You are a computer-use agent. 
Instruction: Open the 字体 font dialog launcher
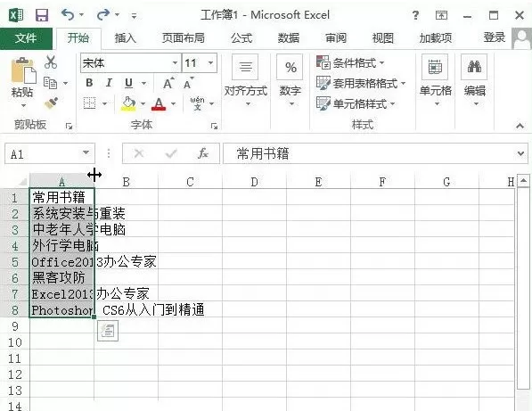pyautogui.click(x=214, y=127)
